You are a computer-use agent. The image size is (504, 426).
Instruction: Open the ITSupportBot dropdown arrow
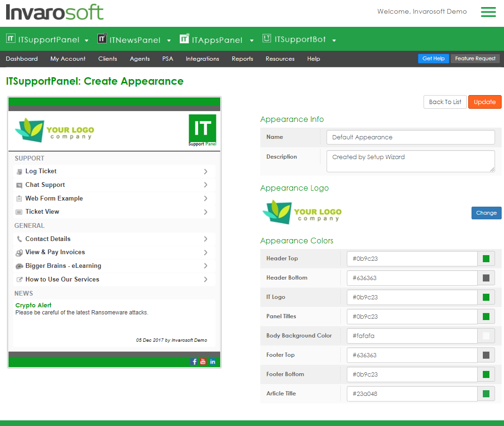[334, 40]
